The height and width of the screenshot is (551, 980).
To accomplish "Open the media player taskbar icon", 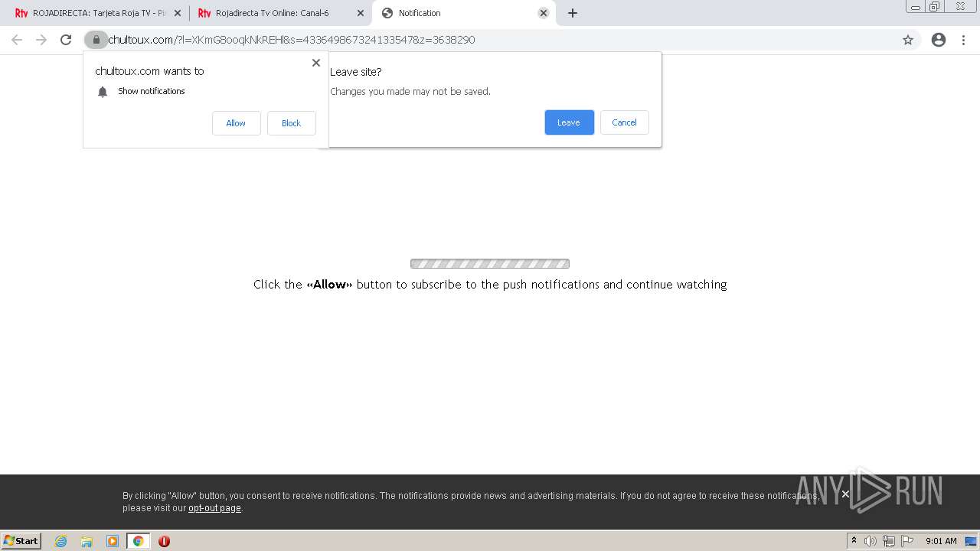I will coord(113,541).
